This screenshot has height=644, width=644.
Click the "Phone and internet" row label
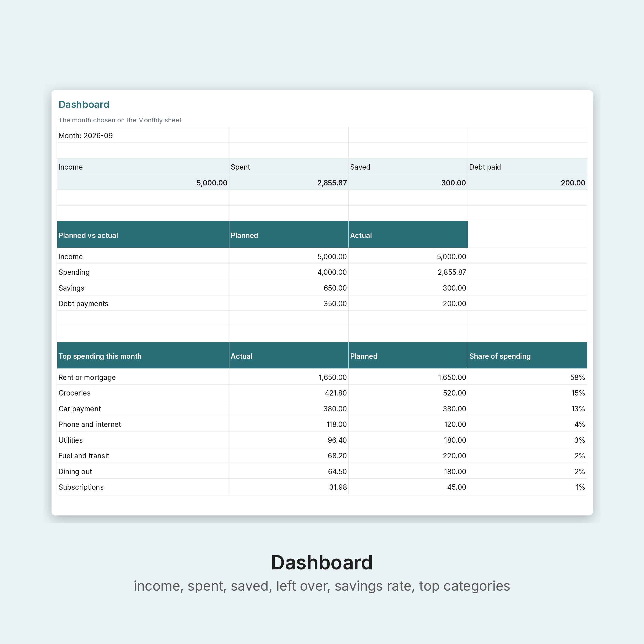[x=90, y=424]
